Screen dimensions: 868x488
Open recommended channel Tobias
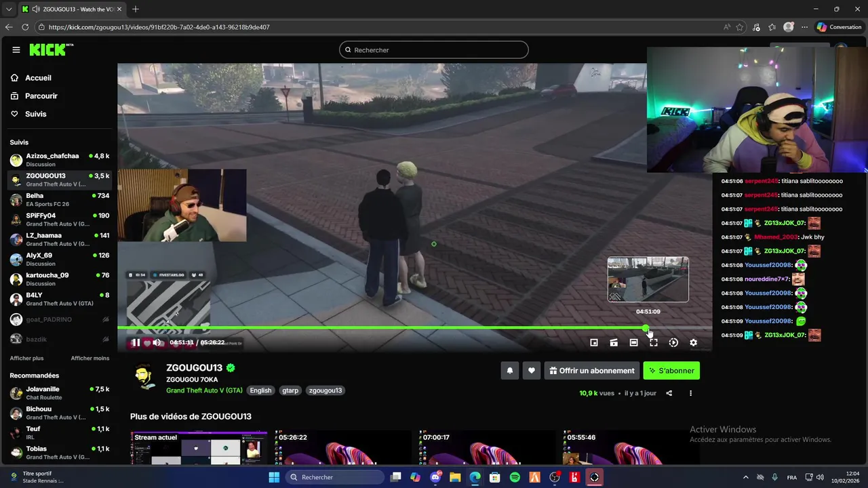pyautogui.click(x=60, y=452)
